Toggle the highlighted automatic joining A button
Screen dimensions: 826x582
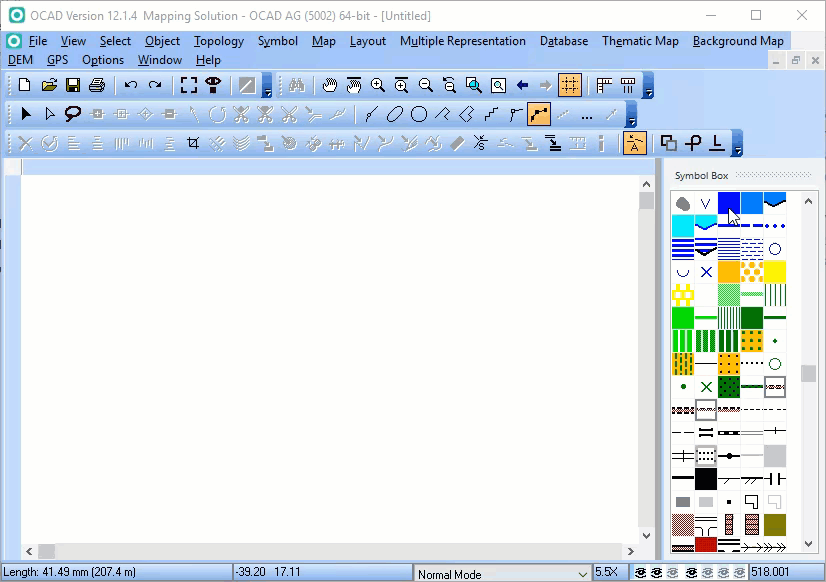[635, 143]
